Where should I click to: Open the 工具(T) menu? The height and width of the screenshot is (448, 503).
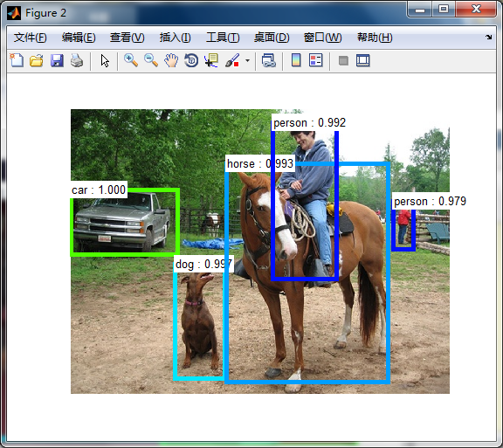click(223, 38)
